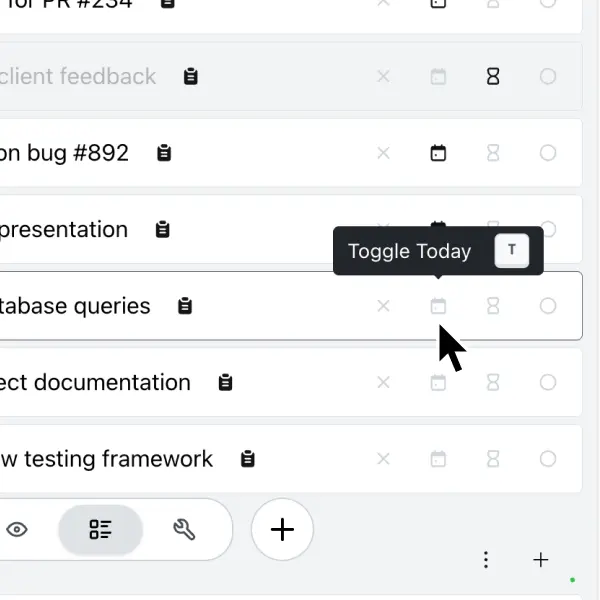Click small plus button at bottom right
This screenshot has width=600, height=600.
pyautogui.click(x=541, y=560)
